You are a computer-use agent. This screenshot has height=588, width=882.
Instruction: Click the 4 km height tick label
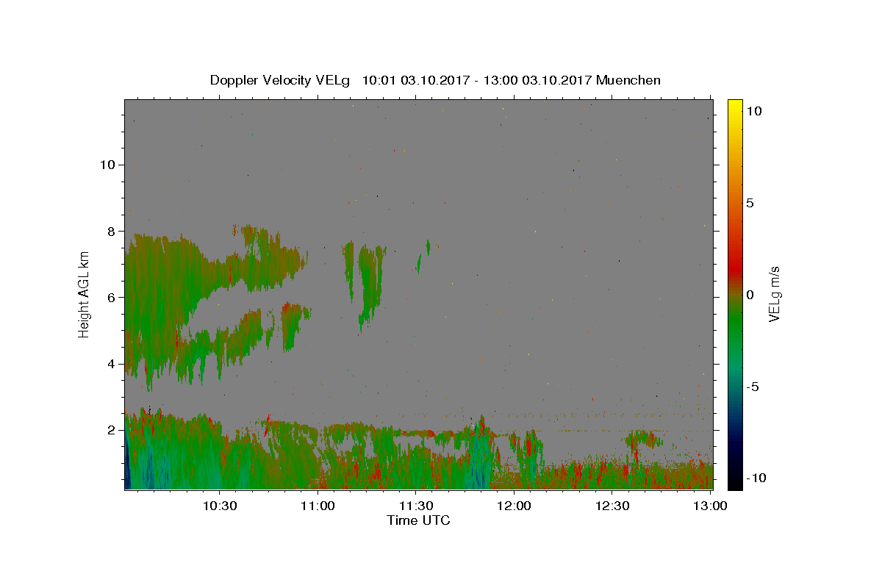click(x=109, y=364)
